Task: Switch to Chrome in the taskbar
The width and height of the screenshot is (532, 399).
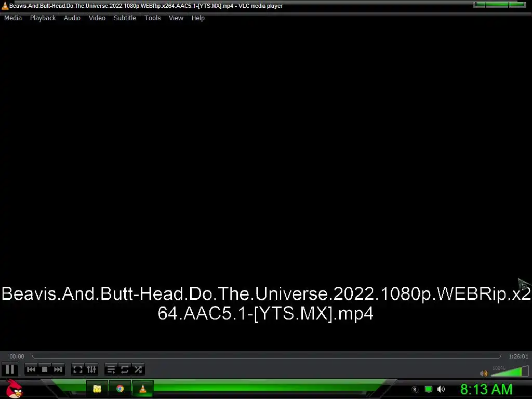Action: tap(120, 389)
